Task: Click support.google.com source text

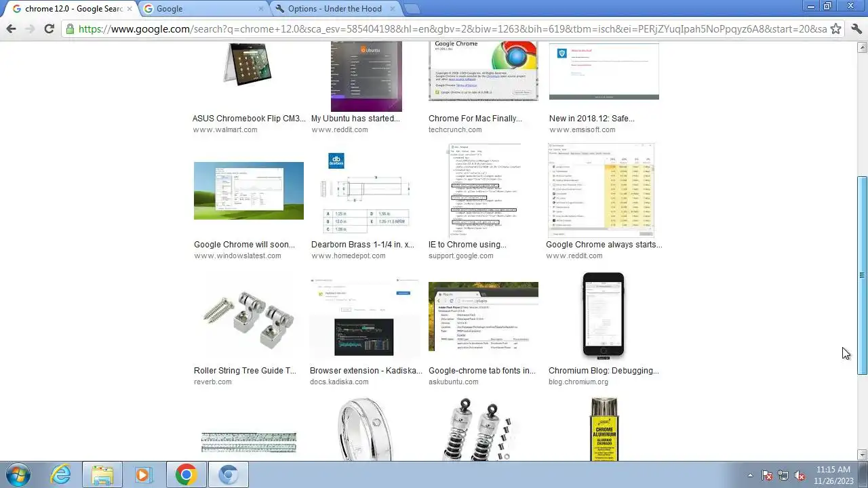Action: 460,256
